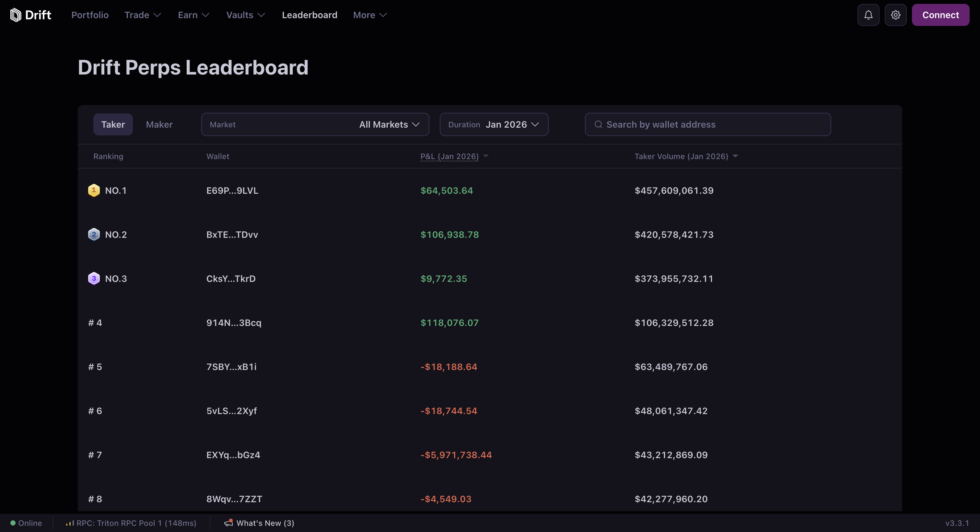Click the silver NO.2 rank badge

[94, 234]
